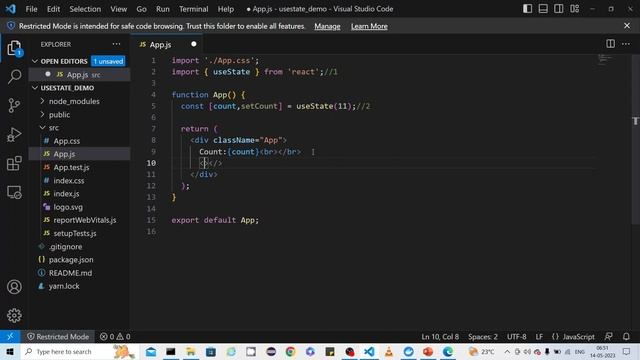
Task: Click the Restricted Mode status bar button
Action: click(58, 337)
